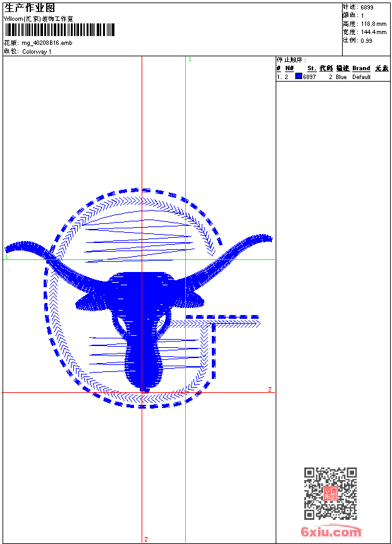Click the width value 144.4 mm
392x544 pixels.
coord(373,32)
